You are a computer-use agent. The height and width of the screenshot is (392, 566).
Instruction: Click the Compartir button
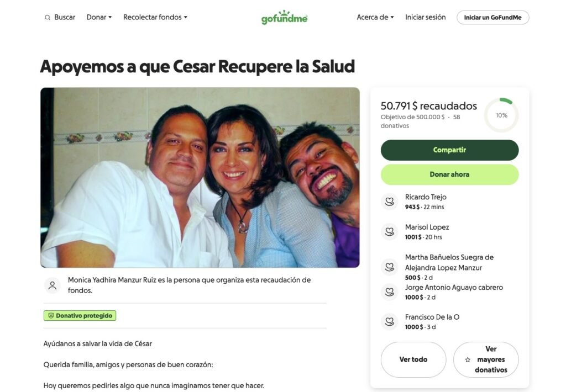[449, 150]
